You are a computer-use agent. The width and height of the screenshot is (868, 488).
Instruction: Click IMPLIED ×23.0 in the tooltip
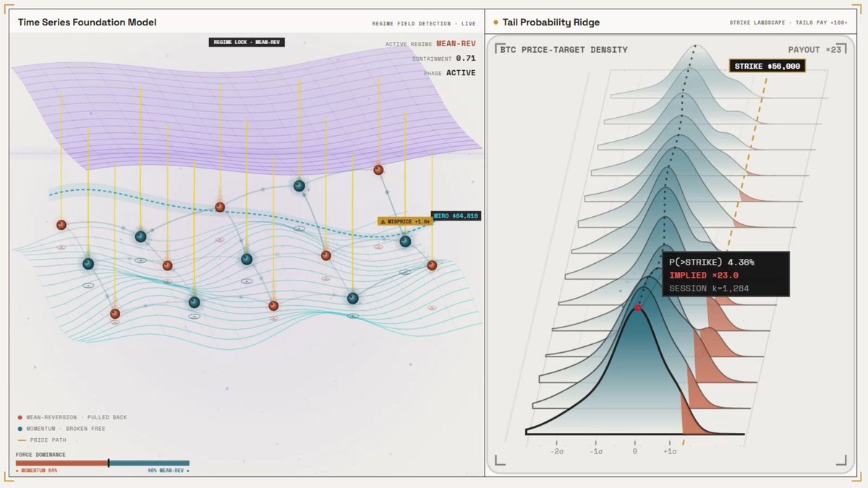tap(704, 275)
